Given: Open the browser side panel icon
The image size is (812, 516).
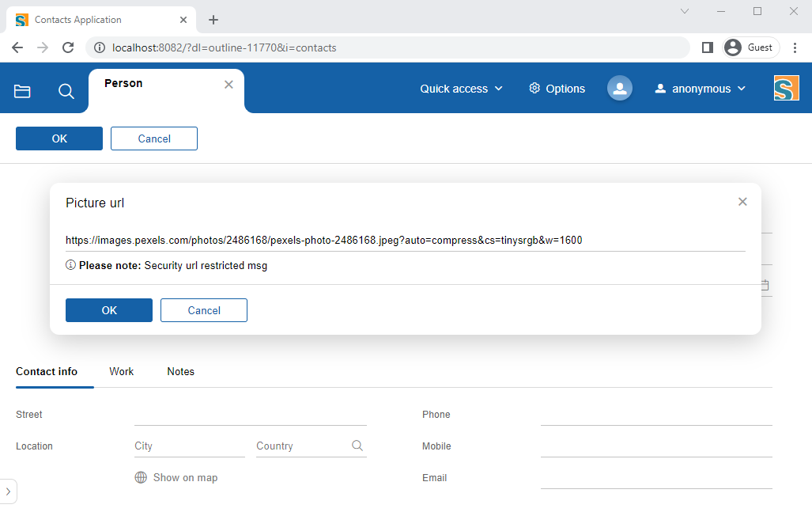Looking at the screenshot, I should click(x=708, y=47).
